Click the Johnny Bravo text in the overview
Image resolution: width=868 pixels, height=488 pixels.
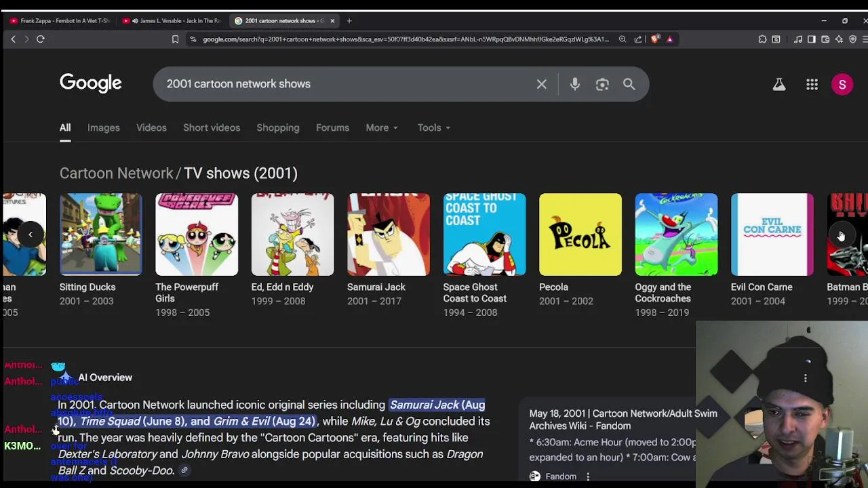pos(215,454)
